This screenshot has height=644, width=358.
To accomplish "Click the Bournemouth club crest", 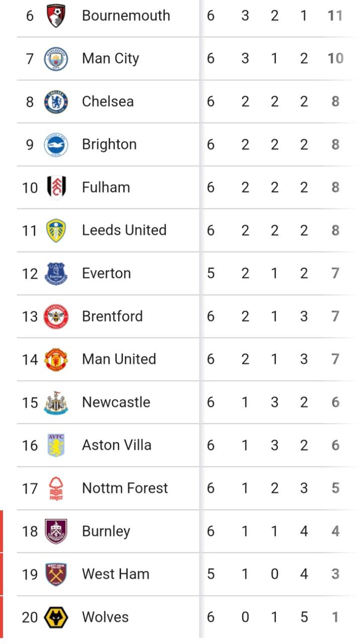I will [56, 16].
